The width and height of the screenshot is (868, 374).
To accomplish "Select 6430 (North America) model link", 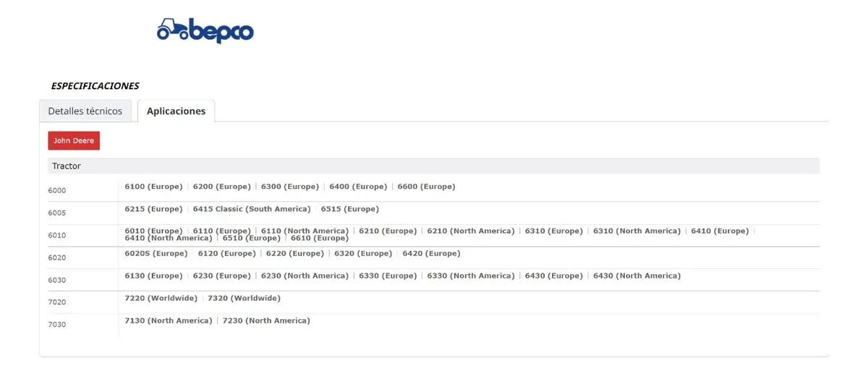I will (x=637, y=276).
